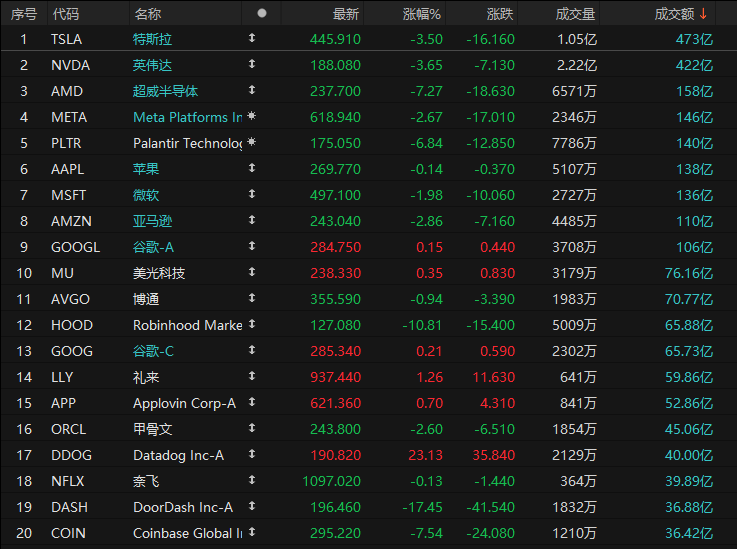This screenshot has height=549, width=737.
Task: Sort by 最新 column header
Action: [x=346, y=14]
